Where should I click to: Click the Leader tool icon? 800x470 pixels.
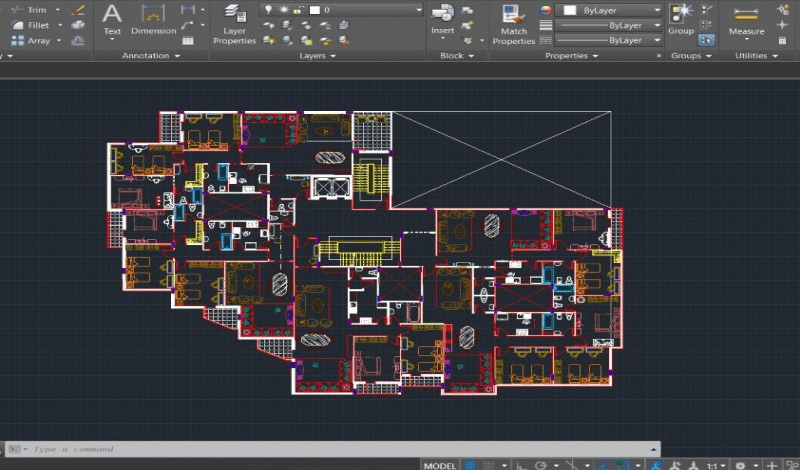(188, 25)
